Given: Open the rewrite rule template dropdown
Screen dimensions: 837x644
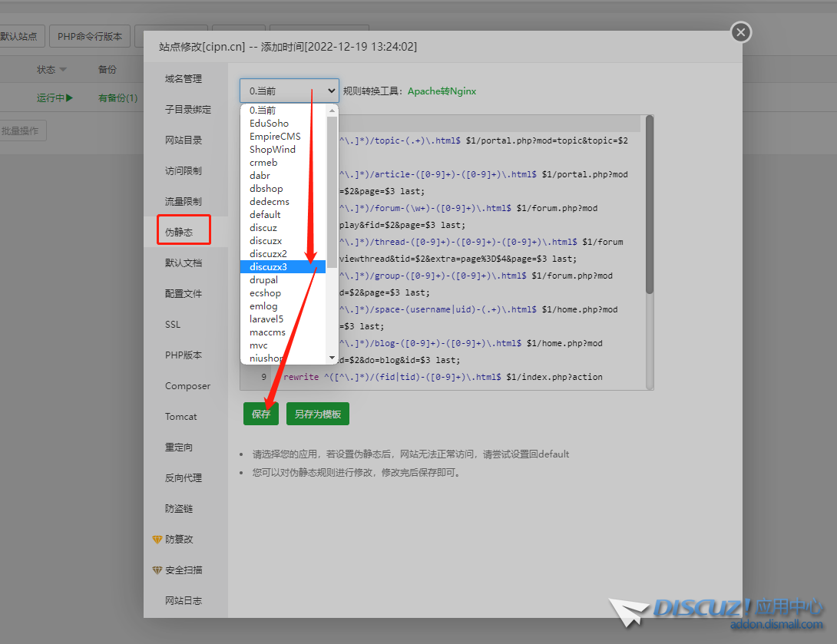Looking at the screenshot, I should pos(289,91).
